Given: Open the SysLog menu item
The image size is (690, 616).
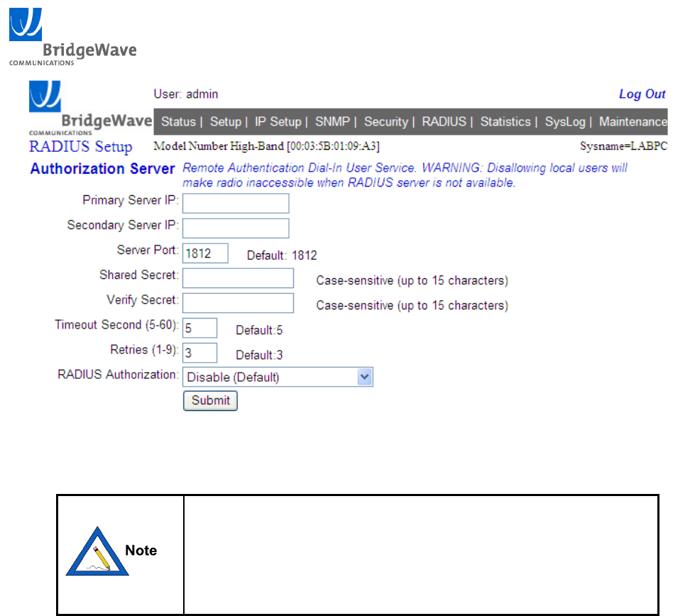Looking at the screenshot, I should pos(566,121).
